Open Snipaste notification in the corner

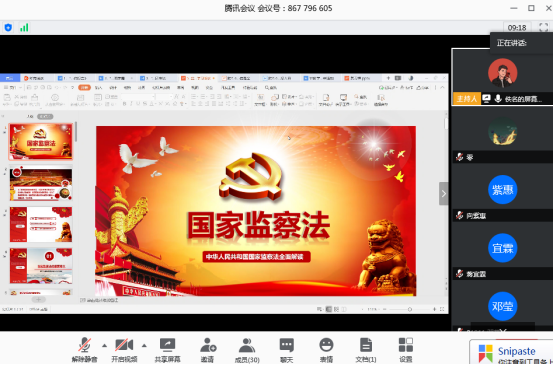(511, 352)
